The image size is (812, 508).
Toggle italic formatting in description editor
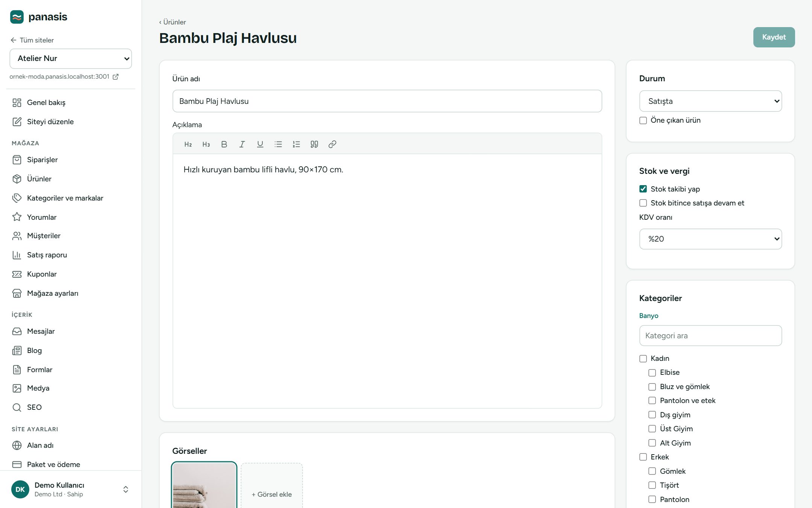click(242, 144)
